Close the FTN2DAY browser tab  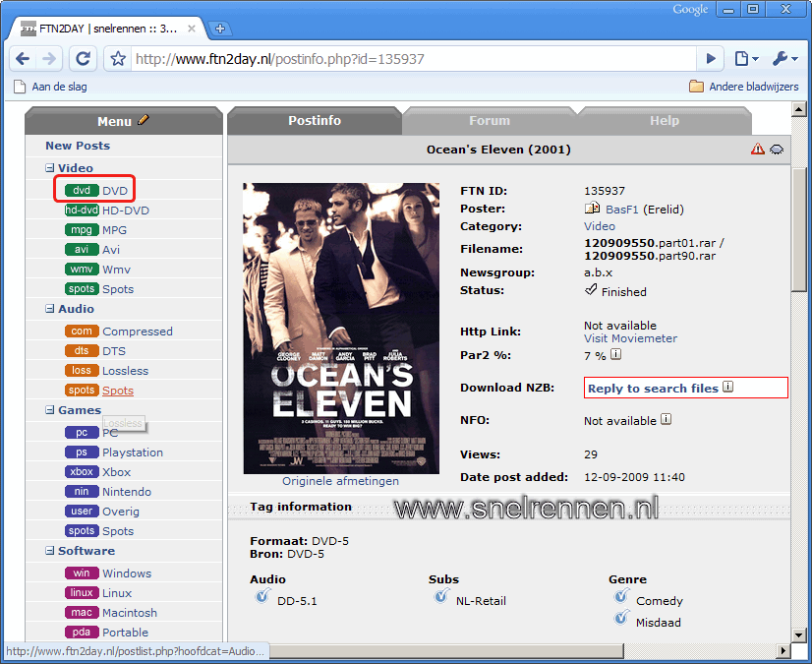192,29
